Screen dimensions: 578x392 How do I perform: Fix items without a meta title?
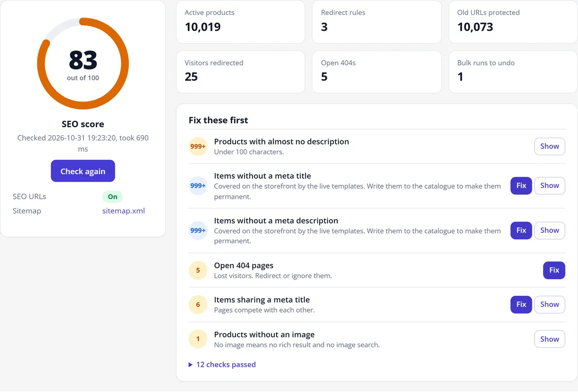click(x=521, y=186)
